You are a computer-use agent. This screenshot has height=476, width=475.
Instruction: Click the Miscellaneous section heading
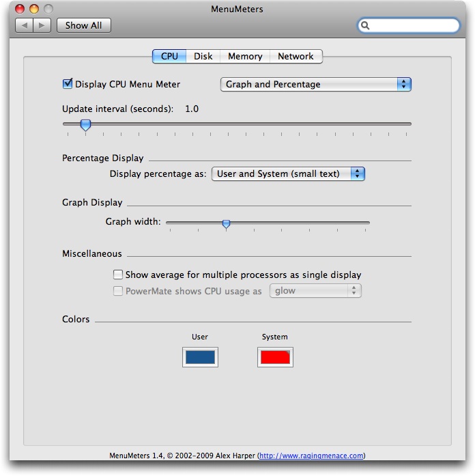pyautogui.click(x=92, y=253)
